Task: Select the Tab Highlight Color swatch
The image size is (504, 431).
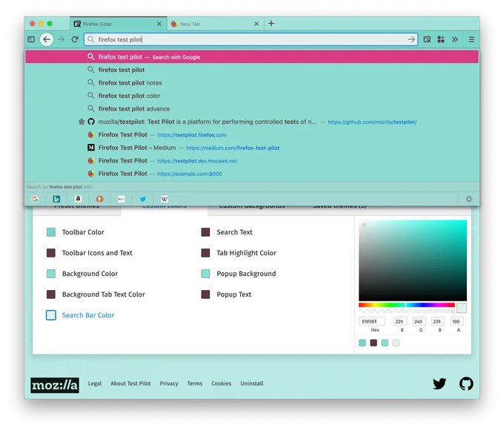Action: pyautogui.click(x=205, y=253)
